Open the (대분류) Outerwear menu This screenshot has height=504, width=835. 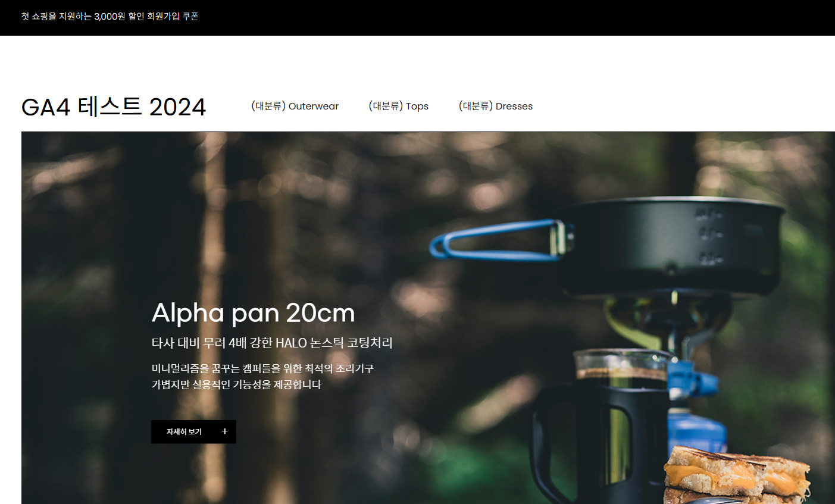click(295, 106)
